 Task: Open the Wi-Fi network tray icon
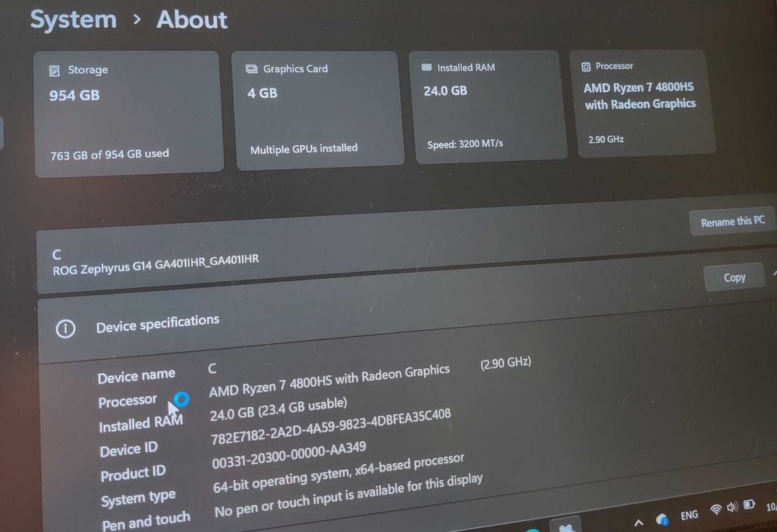[716, 509]
